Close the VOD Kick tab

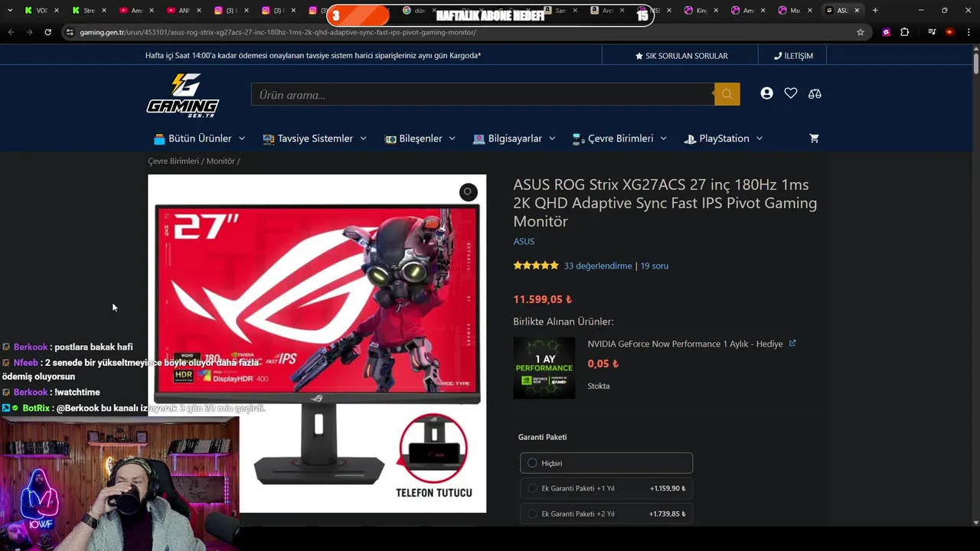click(x=56, y=11)
